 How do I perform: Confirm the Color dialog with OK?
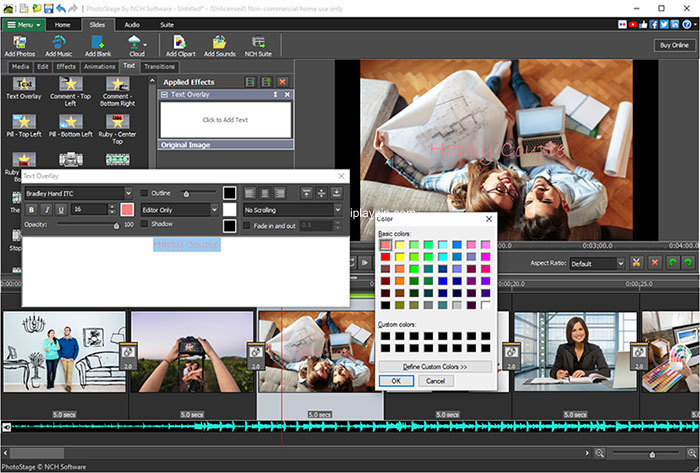tap(396, 381)
